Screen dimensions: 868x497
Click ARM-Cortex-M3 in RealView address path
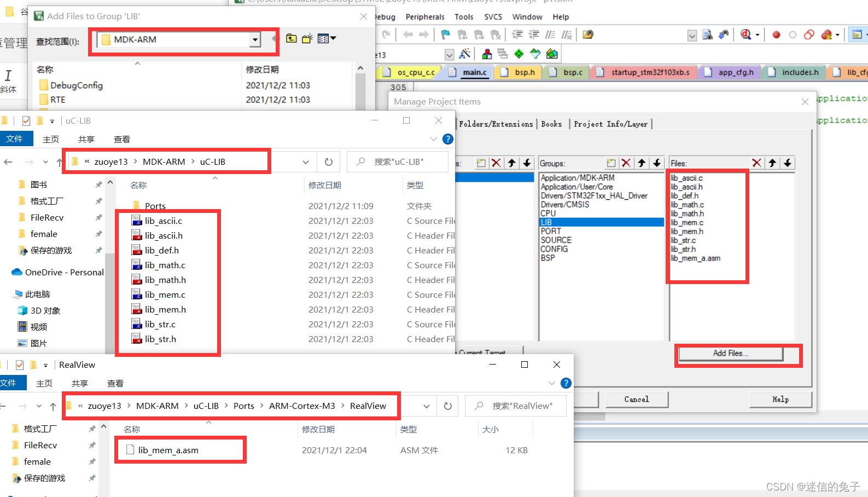click(302, 406)
